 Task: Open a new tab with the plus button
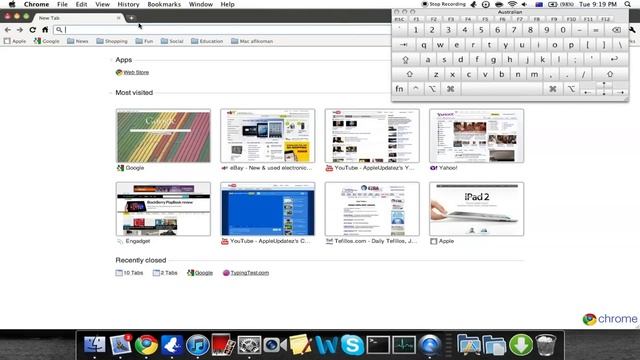pyautogui.click(x=131, y=18)
